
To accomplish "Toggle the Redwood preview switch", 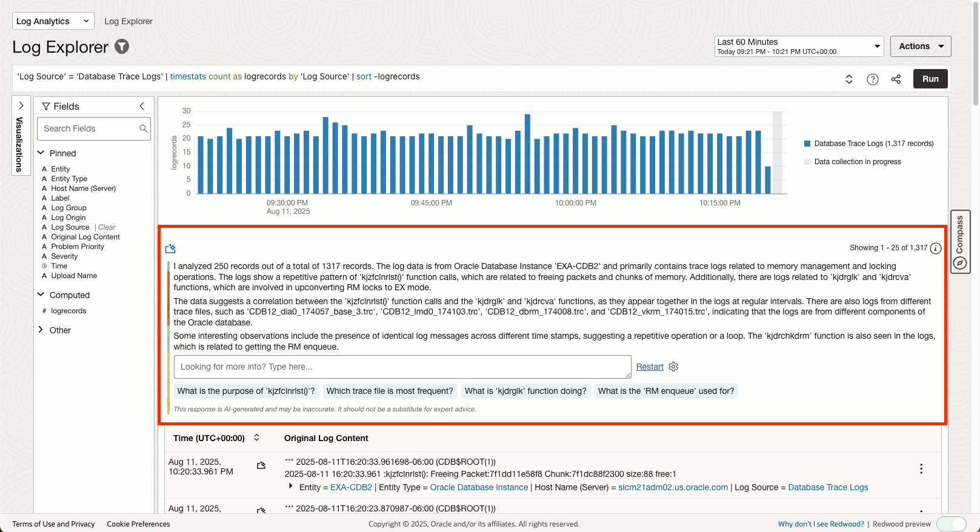I will pos(952,524).
